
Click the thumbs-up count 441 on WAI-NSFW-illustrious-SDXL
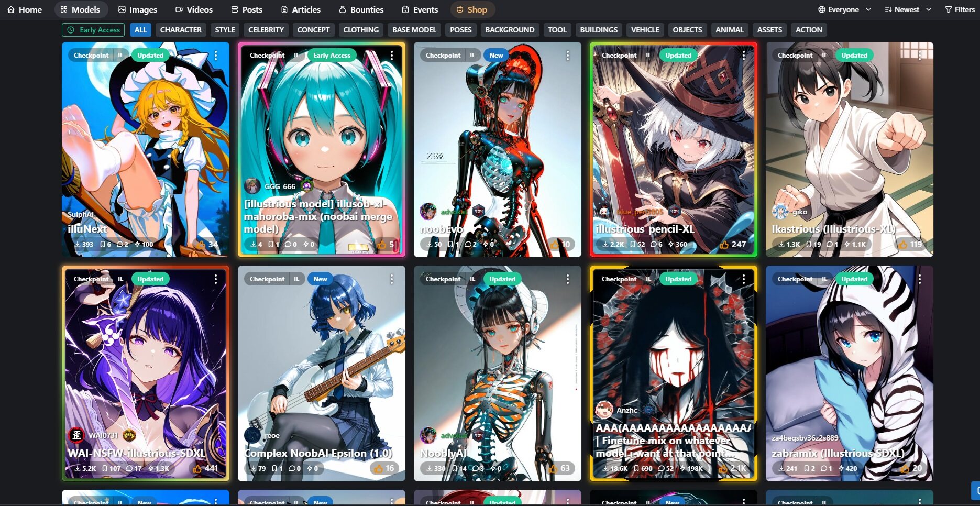click(205, 468)
